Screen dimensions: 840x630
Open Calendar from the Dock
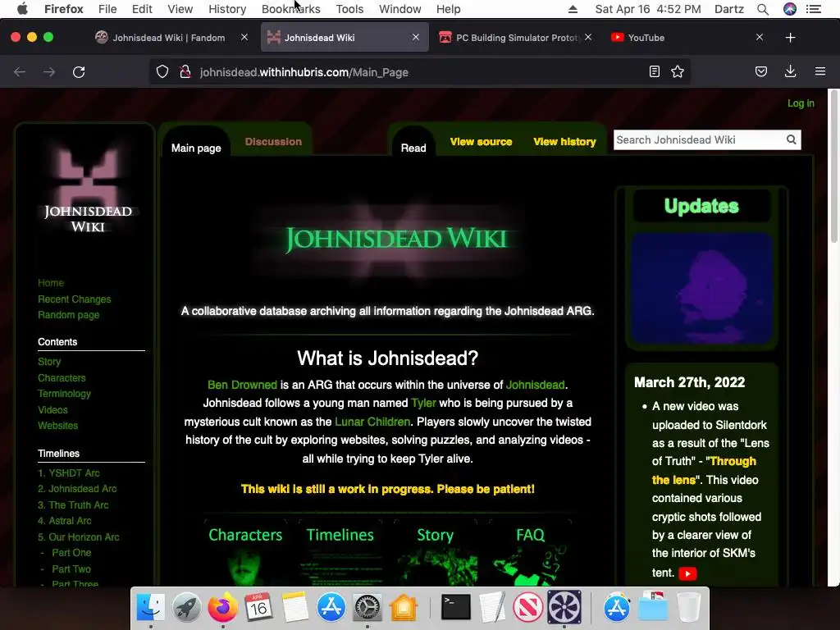coord(258,608)
